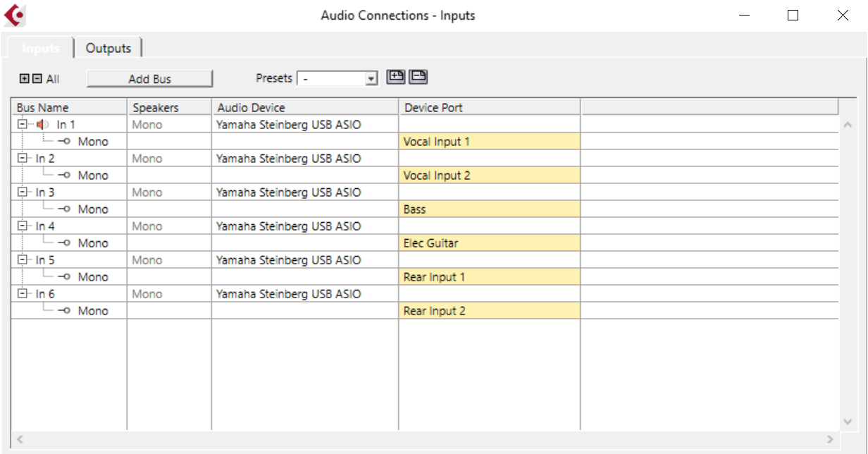Choose the Elec Guitar device port cell

pyautogui.click(x=489, y=243)
